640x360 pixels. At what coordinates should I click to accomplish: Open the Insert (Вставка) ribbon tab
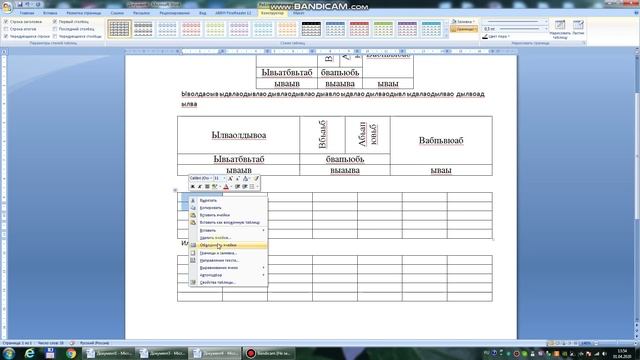pos(50,13)
